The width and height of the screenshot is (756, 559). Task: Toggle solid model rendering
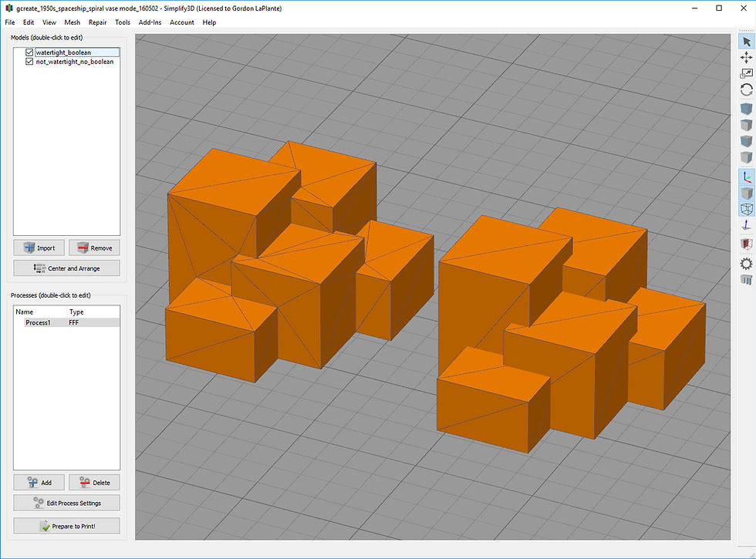[x=747, y=194]
